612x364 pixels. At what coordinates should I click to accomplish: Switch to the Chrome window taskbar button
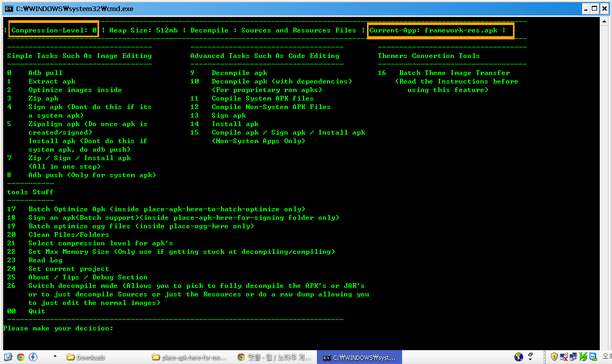coord(274,357)
